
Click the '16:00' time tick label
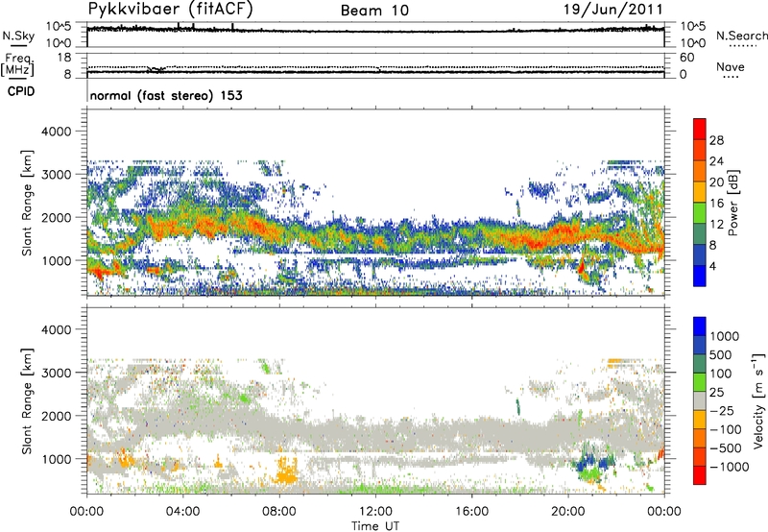(x=471, y=512)
